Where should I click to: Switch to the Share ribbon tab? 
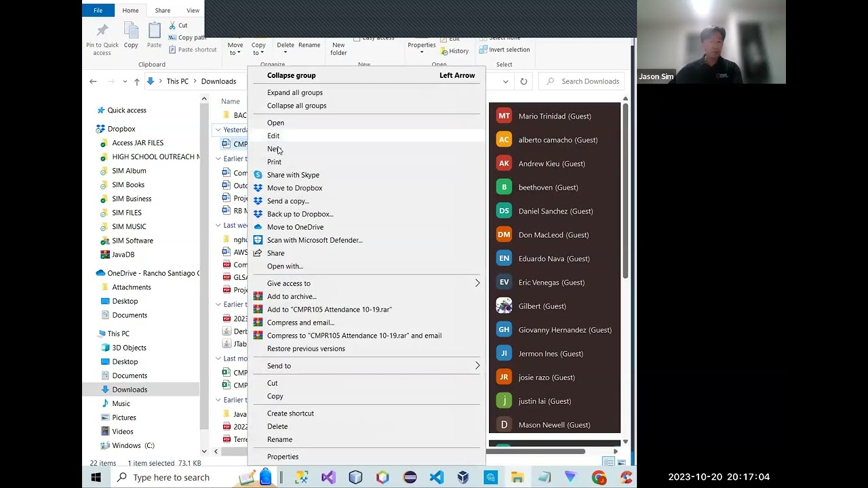click(162, 10)
